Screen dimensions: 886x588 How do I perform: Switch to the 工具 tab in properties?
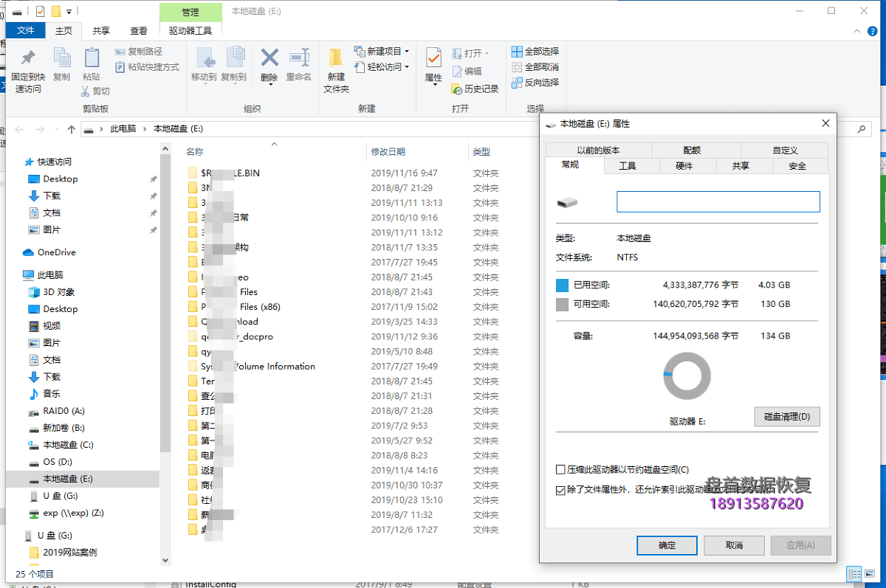[x=627, y=166]
